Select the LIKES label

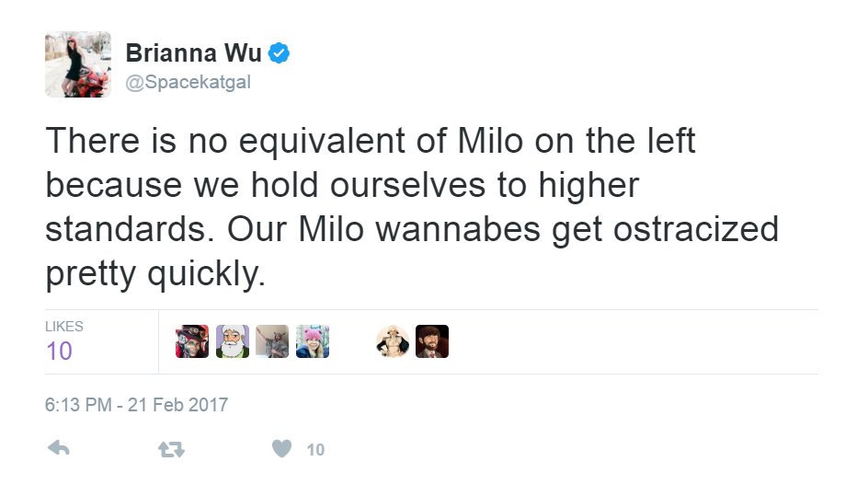(64, 327)
